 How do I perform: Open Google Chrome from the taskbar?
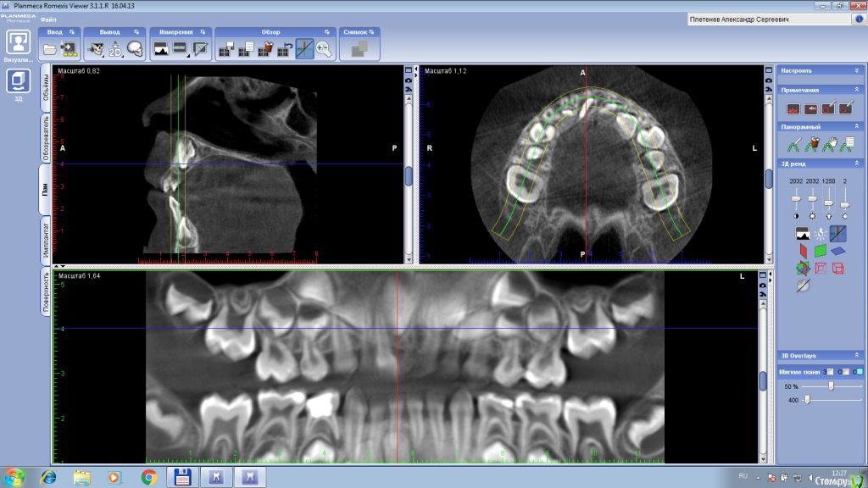[x=149, y=478]
